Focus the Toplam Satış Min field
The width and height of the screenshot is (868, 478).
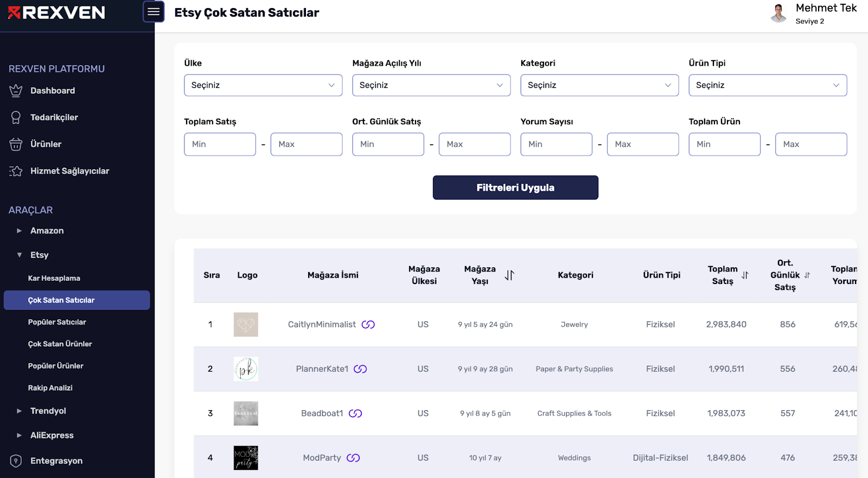(x=220, y=144)
